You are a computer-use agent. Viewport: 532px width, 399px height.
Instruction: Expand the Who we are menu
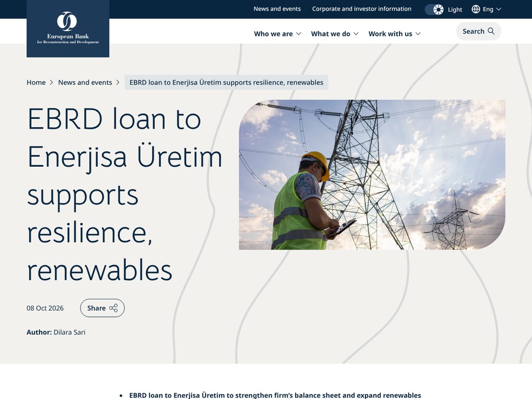click(278, 34)
